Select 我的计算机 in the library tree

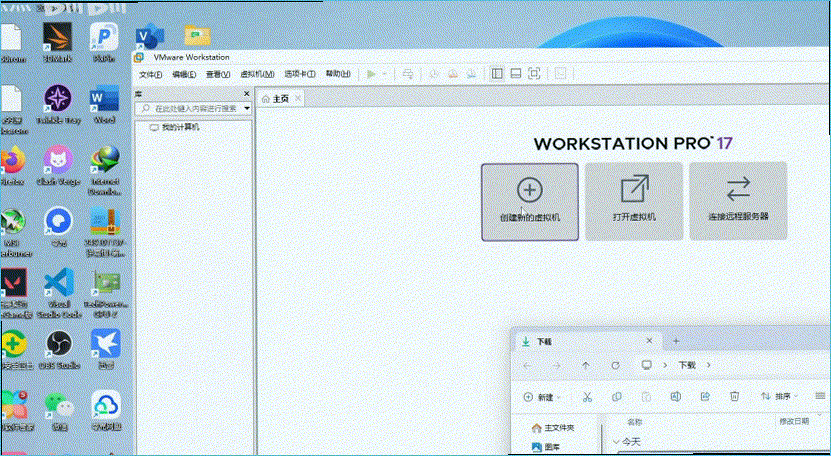(x=175, y=127)
